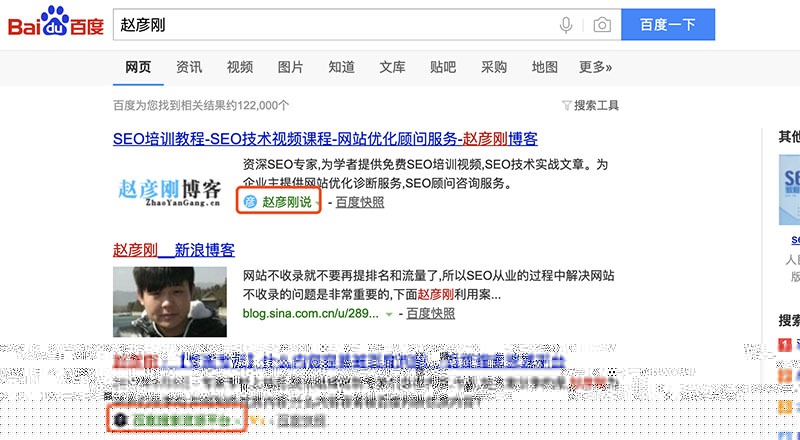Viewport: 800px width, 440px height.
Task: Click the 赵彦刚博客 logo thumbnail
Action: tap(170, 188)
